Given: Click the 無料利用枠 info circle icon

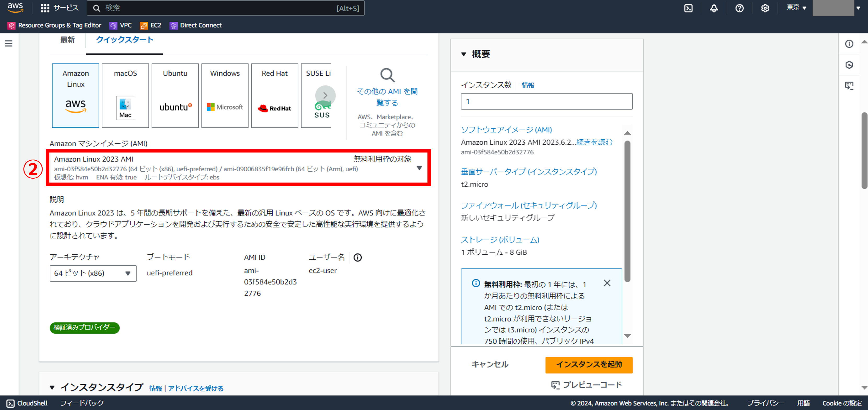Looking at the screenshot, I should (x=476, y=283).
